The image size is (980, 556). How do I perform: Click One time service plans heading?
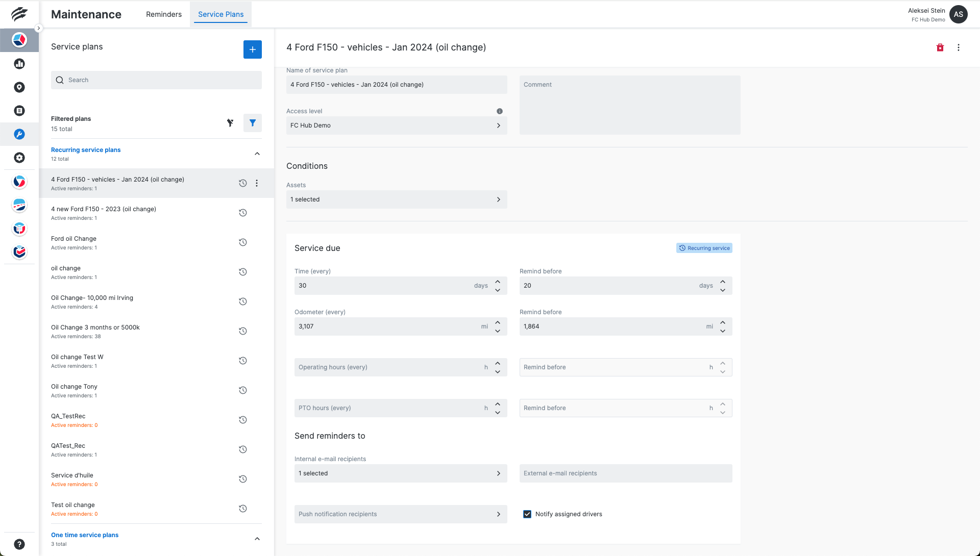point(85,535)
